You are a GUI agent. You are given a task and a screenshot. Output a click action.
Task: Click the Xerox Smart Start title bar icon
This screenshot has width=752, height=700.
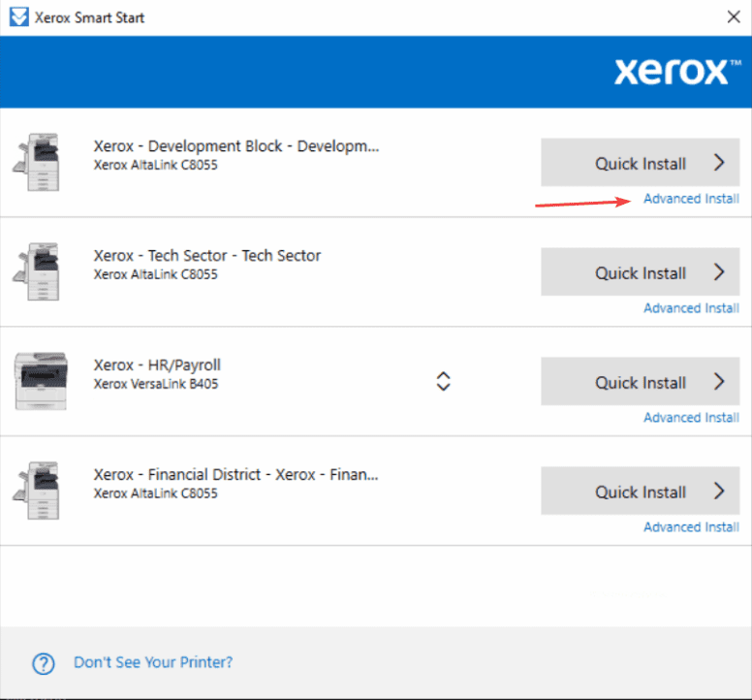pos(17,17)
